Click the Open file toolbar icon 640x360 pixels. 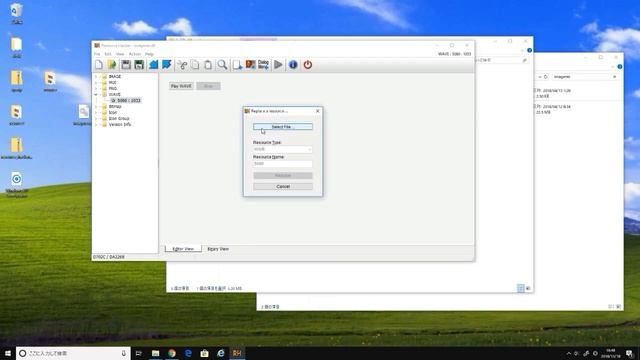112,64
